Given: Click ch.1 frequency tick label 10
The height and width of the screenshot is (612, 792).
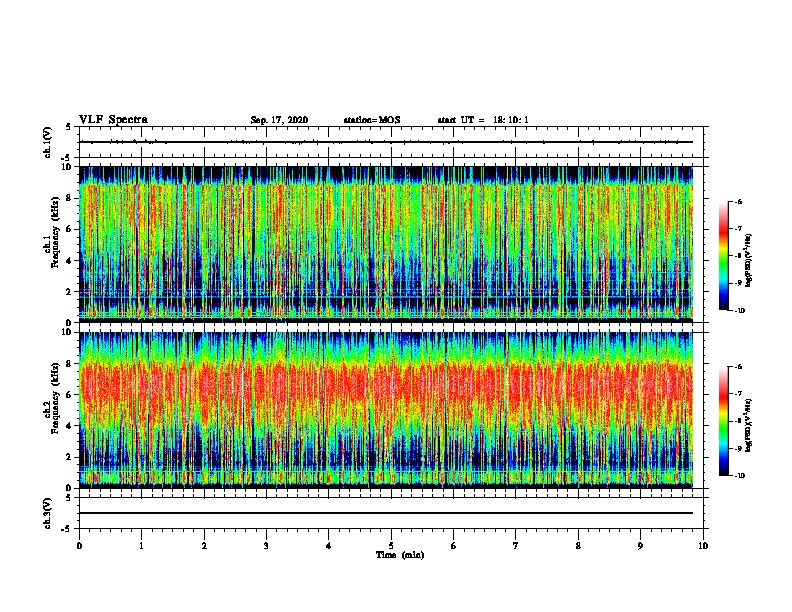Looking at the screenshot, I should pyautogui.click(x=67, y=167).
